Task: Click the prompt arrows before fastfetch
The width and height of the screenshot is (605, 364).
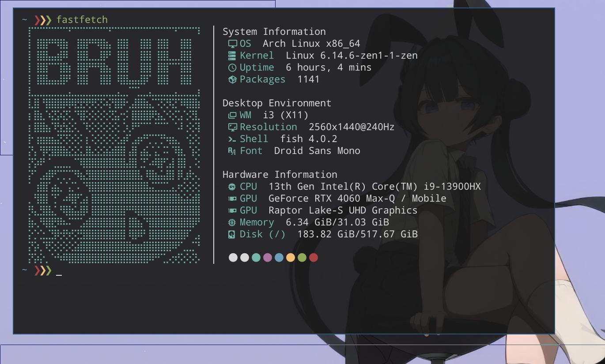Action: (43, 20)
